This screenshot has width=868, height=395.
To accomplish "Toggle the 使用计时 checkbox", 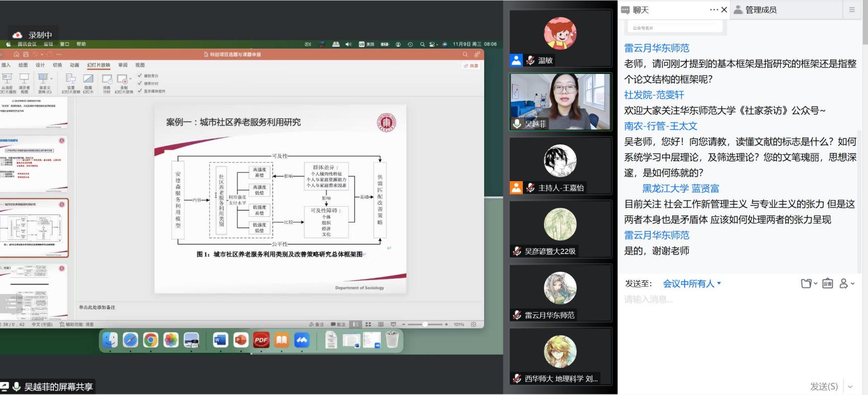I will pyautogui.click(x=140, y=84).
